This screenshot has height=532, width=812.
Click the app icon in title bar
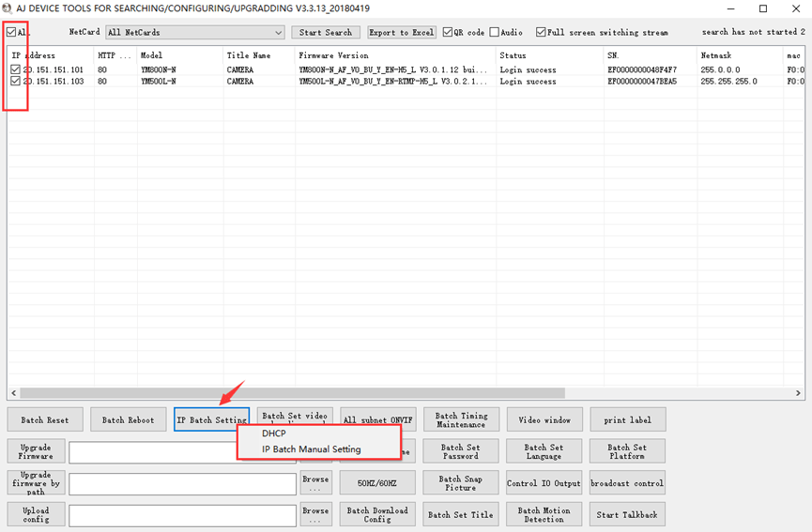coord(8,8)
